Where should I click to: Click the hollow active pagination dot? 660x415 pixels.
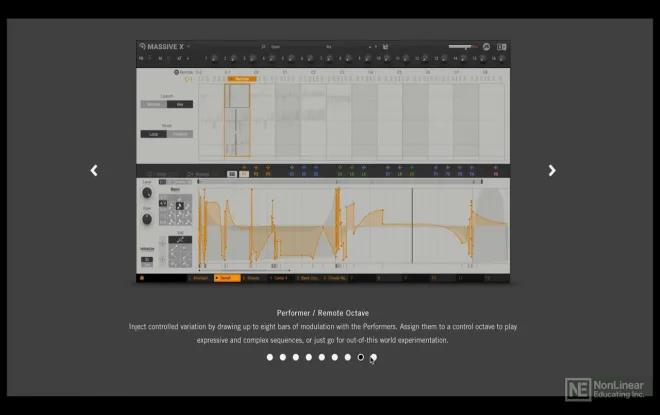click(x=361, y=357)
